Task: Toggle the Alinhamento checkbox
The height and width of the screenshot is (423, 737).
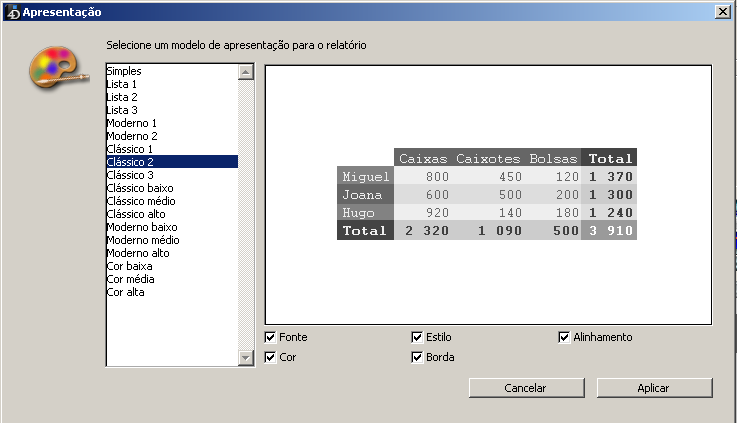Action: click(564, 337)
